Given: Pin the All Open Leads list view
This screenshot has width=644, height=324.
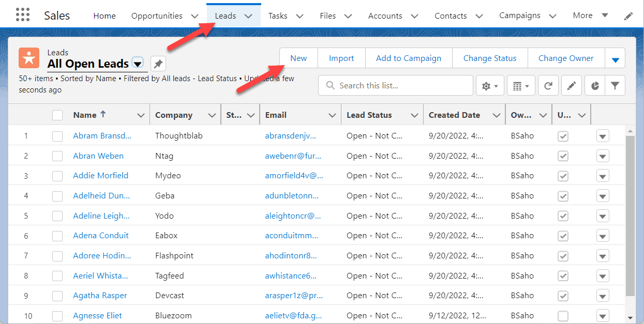Looking at the screenshot, I should coord(158,63).
